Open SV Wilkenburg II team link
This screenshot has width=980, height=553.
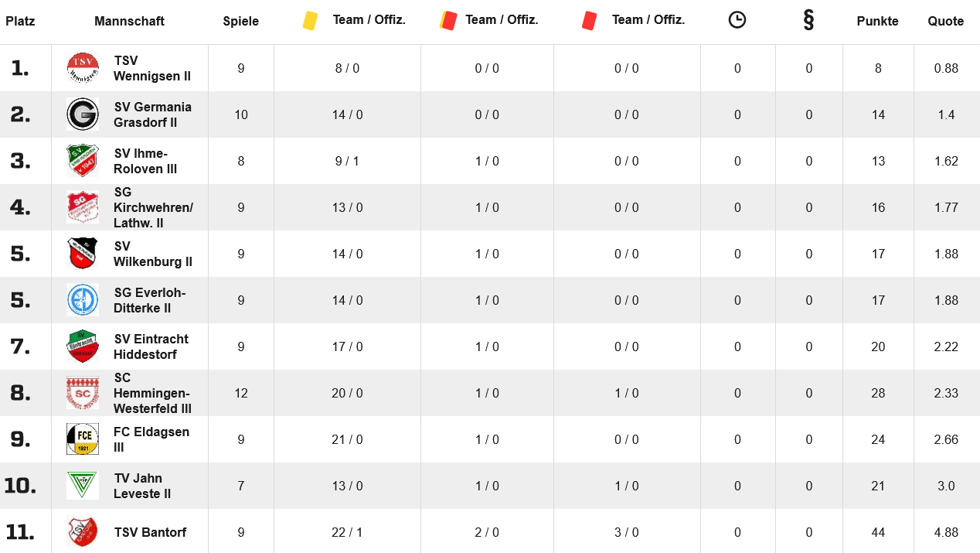[x=153, y=254]
